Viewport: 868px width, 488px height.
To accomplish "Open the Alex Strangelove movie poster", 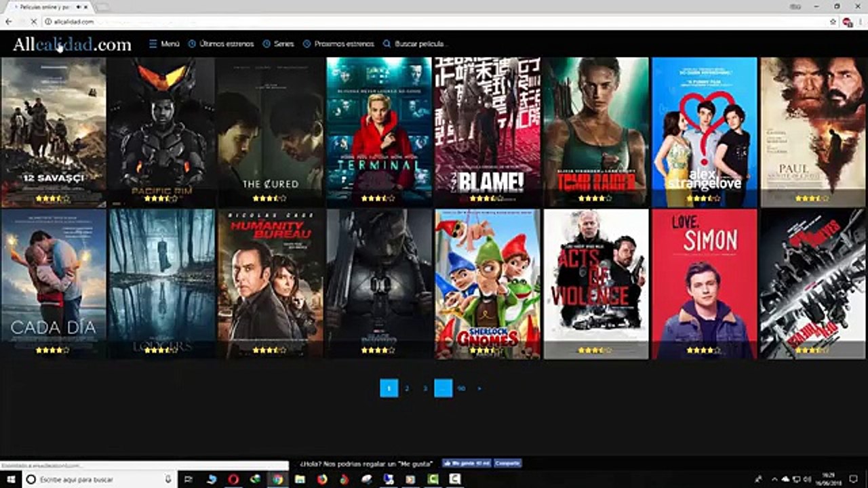I will coord(704,132).
